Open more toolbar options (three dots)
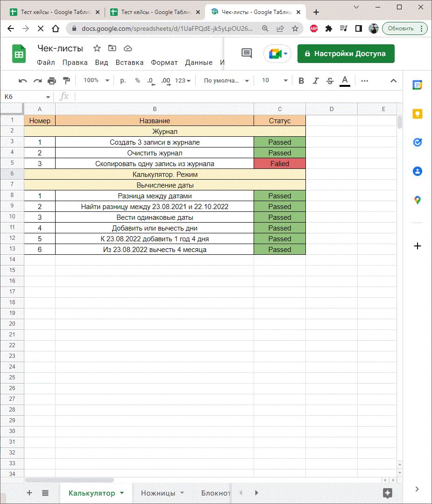Screen dimensions: 432x504 coord(364,81)
